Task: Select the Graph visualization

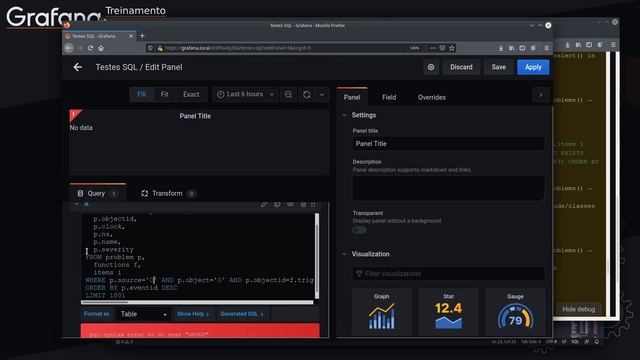Action: 382,312
